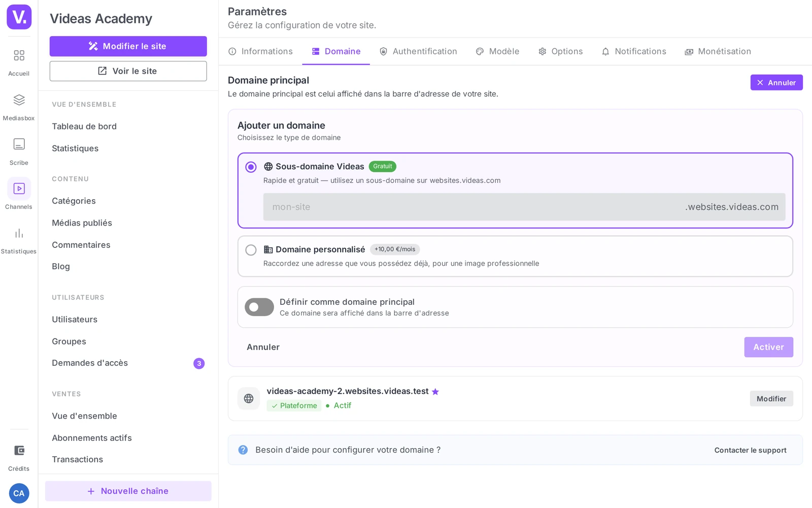The image size is (812, 508).
Task: Open Channels in the left rail
Action: pyautogui.click(x=19, y=194)
